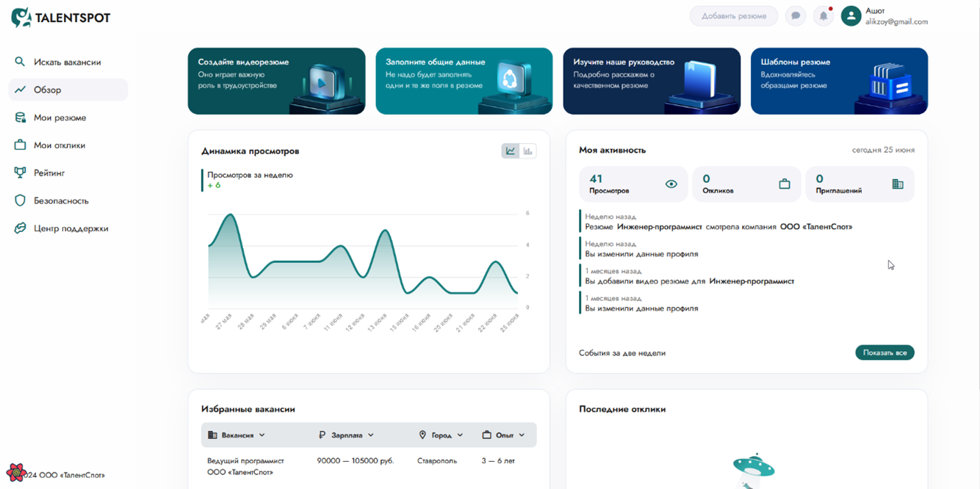Click the TalentSpot logo
The image size is (980, 489).
61,18
